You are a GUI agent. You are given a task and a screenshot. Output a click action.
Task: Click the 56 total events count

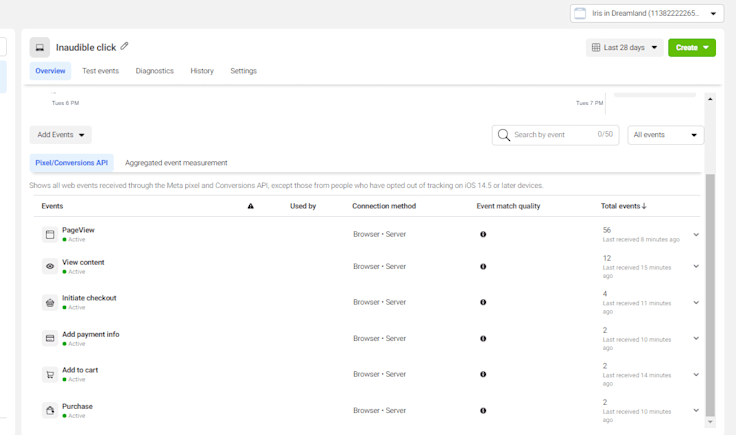point(607,230)
